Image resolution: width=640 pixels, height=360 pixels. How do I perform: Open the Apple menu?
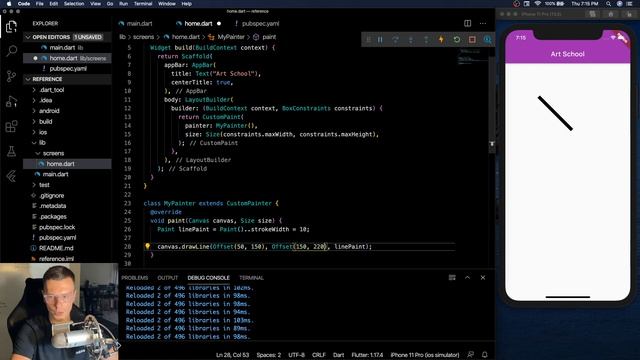tap(9, 4)
